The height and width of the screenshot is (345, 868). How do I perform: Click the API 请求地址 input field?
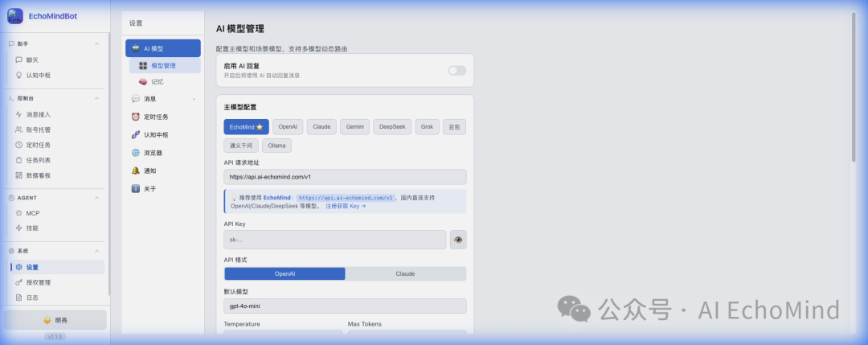click(345, 177)
